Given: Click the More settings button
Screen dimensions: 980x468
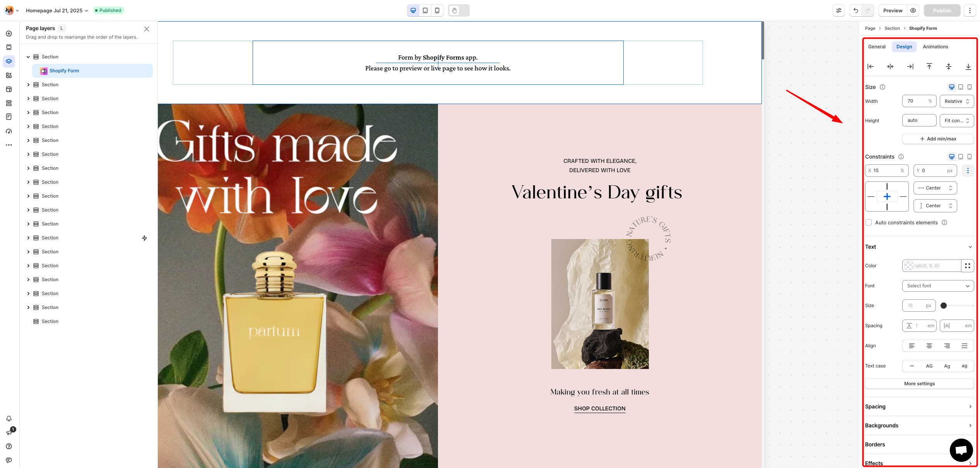Looking at the screenshot, I should point(919,384).
